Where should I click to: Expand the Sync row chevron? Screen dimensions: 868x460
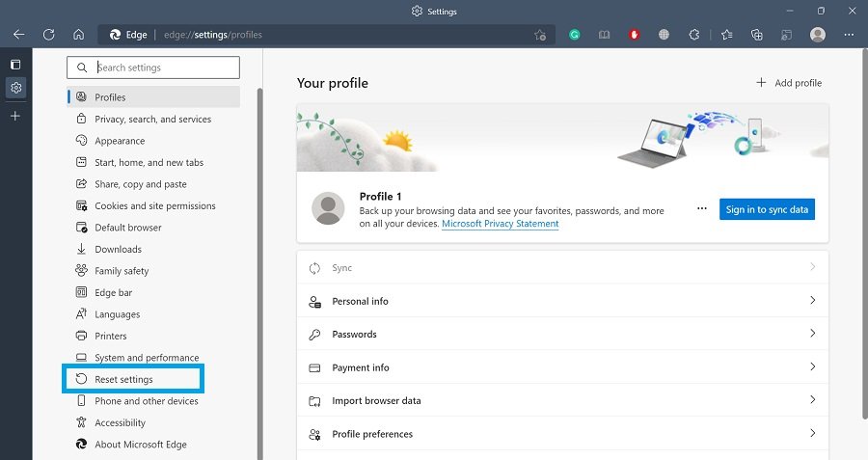click(813, 267)
